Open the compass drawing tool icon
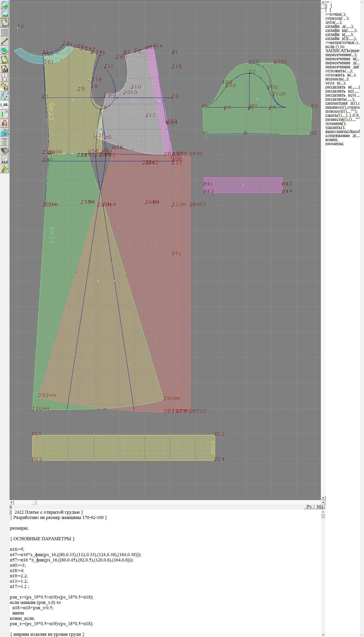Screen dimensions: 364x637 pos(5,78)
